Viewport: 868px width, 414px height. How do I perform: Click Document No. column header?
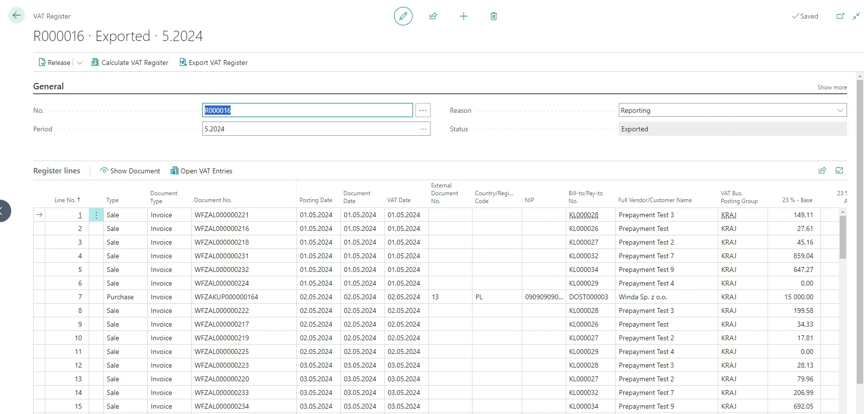click(213, 200)
